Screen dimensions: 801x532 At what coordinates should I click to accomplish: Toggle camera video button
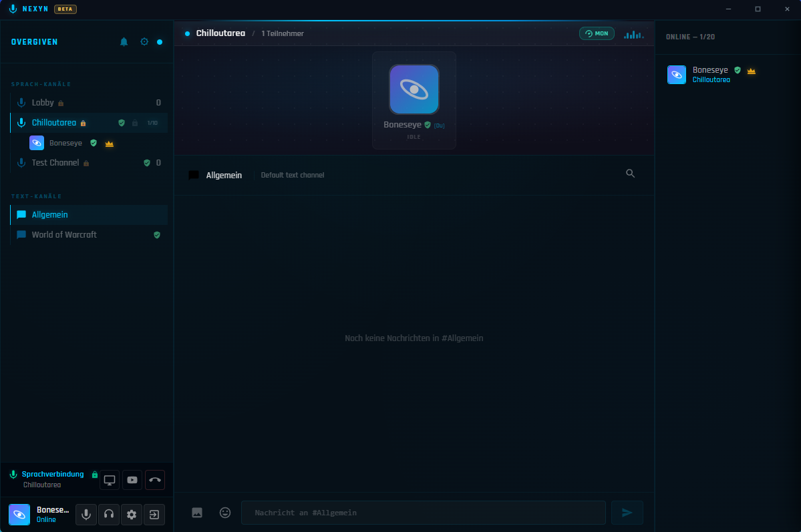pyautogui.click(x=132, y=480)
